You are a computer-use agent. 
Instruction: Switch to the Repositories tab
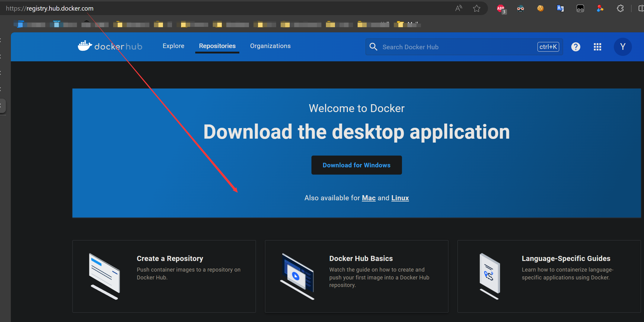pos(217,46)
